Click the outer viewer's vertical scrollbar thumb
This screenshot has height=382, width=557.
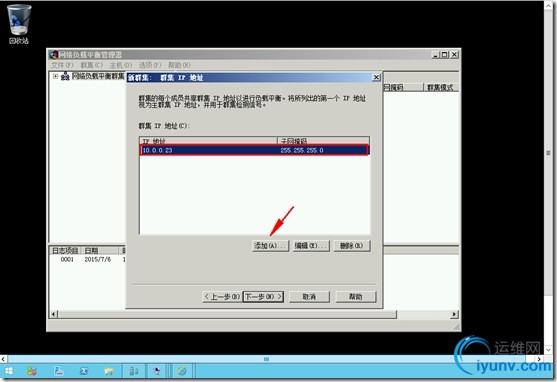(x=548, y=153)
